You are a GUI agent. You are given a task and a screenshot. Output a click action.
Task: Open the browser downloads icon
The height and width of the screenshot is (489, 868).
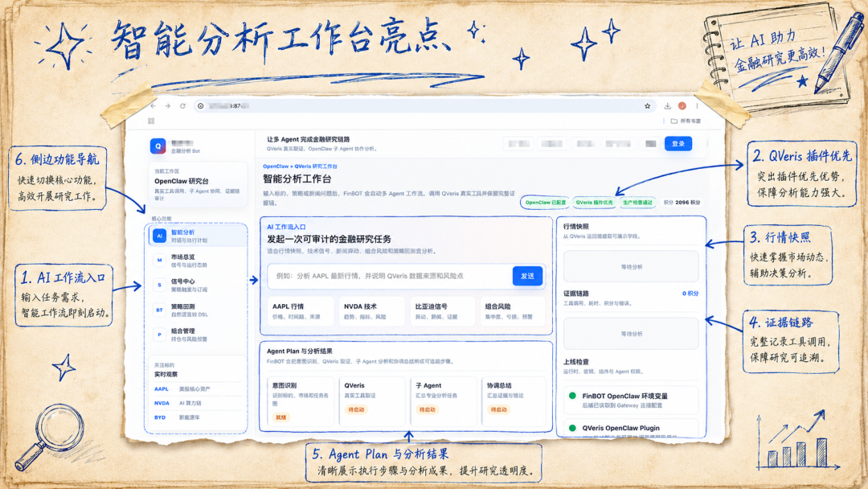pos(668,106)
